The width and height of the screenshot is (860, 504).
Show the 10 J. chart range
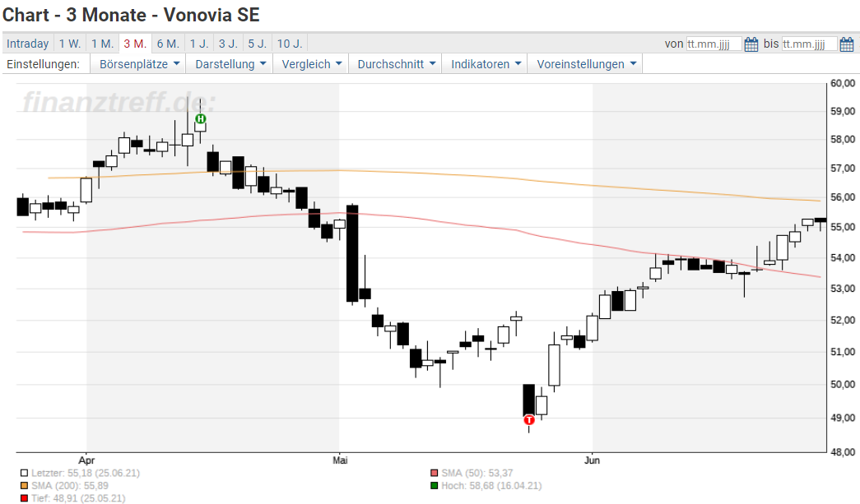point(291,44)
